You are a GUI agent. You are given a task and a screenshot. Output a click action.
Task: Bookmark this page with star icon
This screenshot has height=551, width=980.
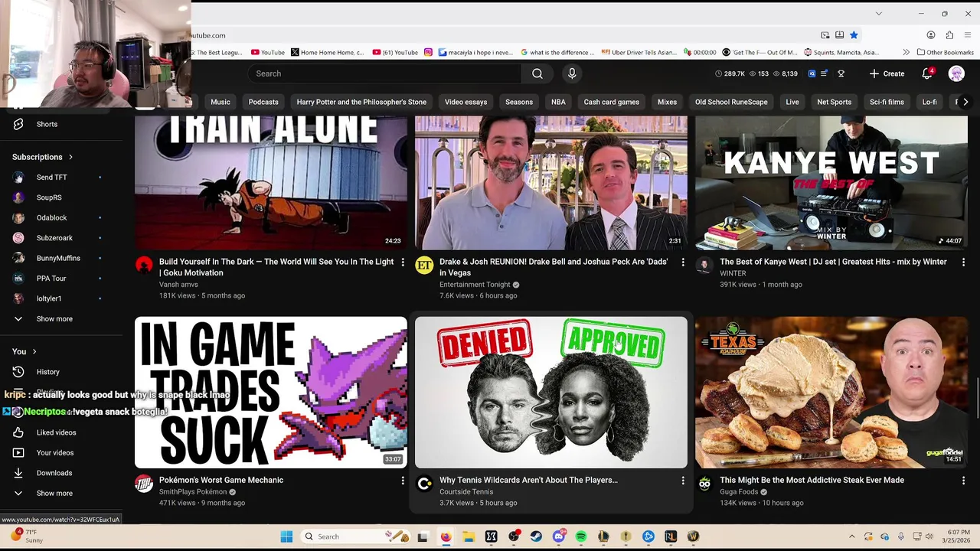[854, 35]
